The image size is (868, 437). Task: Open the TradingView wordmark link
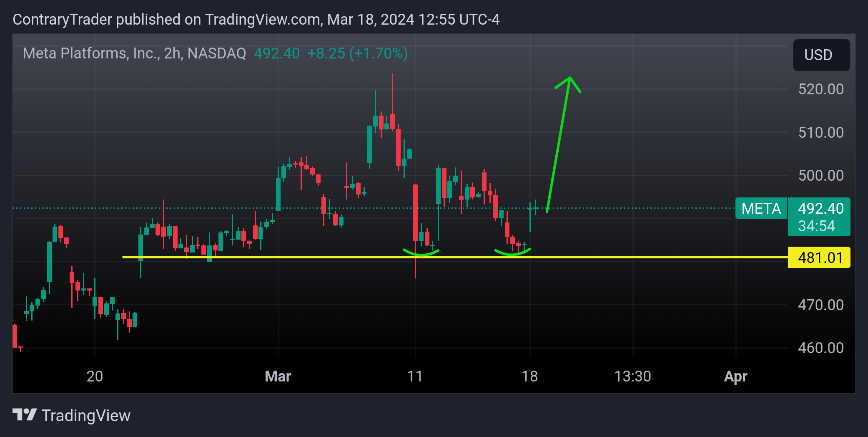(x=86, y=415)
